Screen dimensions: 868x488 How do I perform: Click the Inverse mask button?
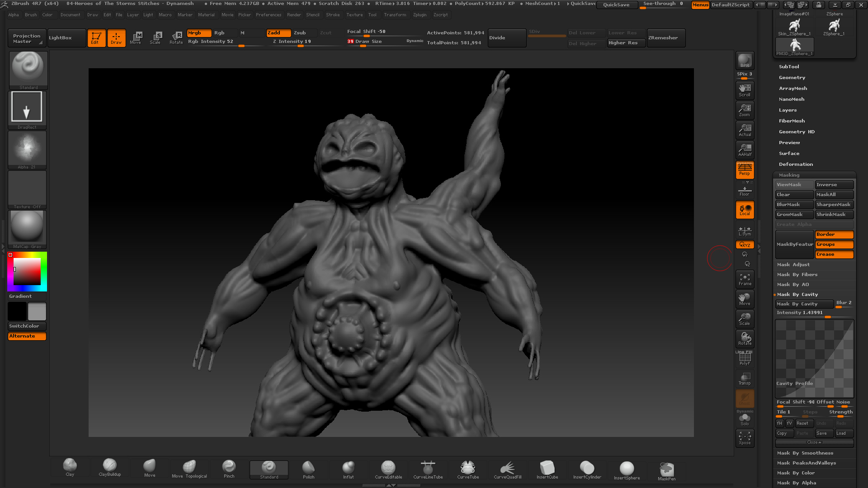tap(834, 185)
